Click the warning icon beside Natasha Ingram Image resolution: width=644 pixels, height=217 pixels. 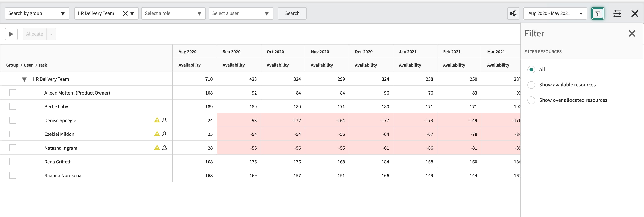point(157,148)
